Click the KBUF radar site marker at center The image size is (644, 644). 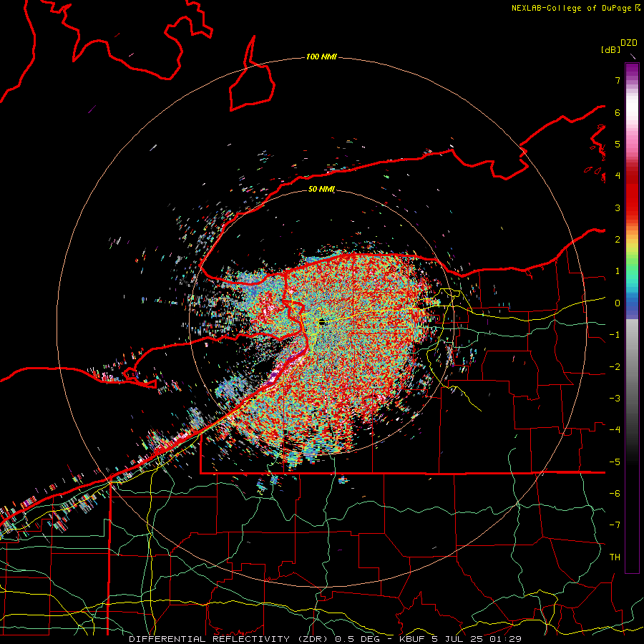point(323,322)
